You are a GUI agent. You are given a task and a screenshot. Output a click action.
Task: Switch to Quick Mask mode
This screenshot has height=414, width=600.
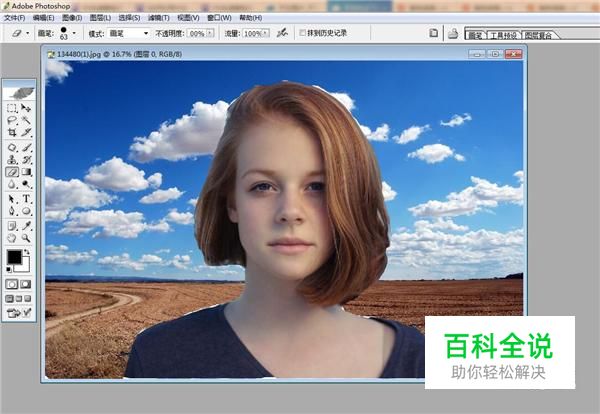26,284
